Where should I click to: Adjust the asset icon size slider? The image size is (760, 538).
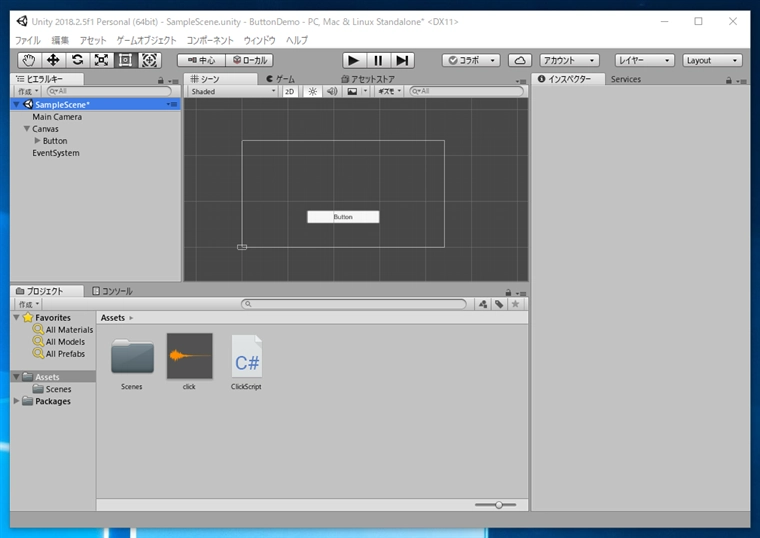pos(498,505)
